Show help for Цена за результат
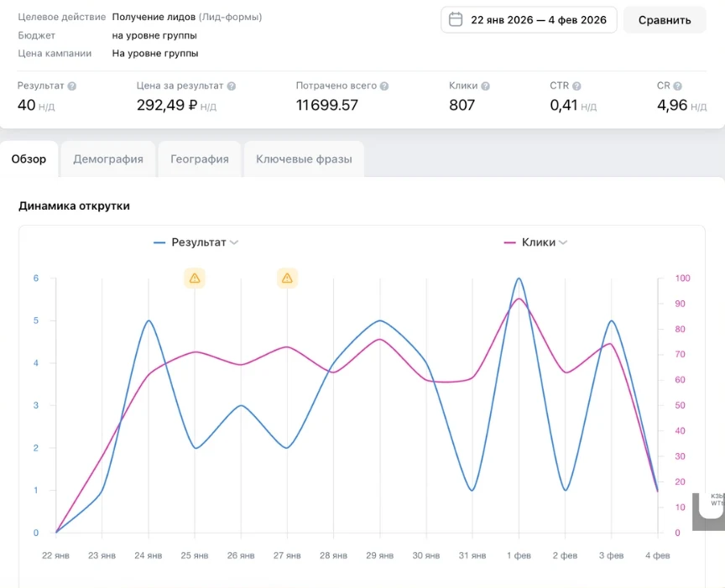Viewport: 725px width, 588px height. [232, 86]
